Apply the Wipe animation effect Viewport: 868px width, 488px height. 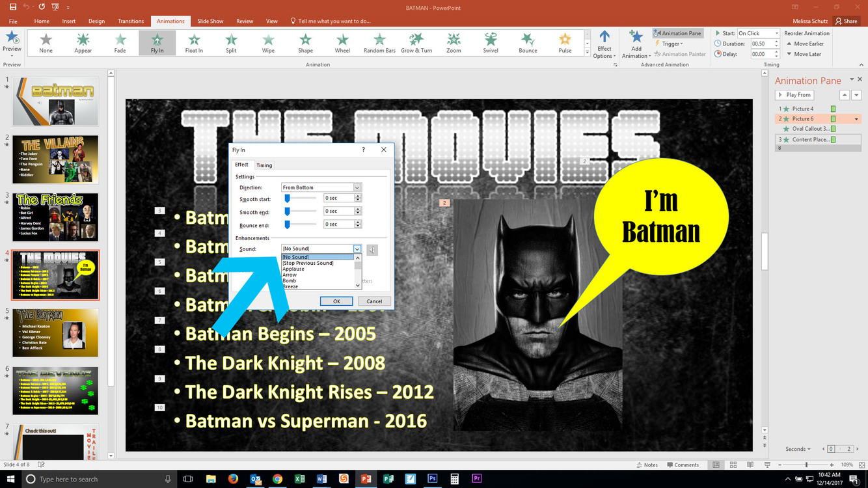click(x=268, y=43)
